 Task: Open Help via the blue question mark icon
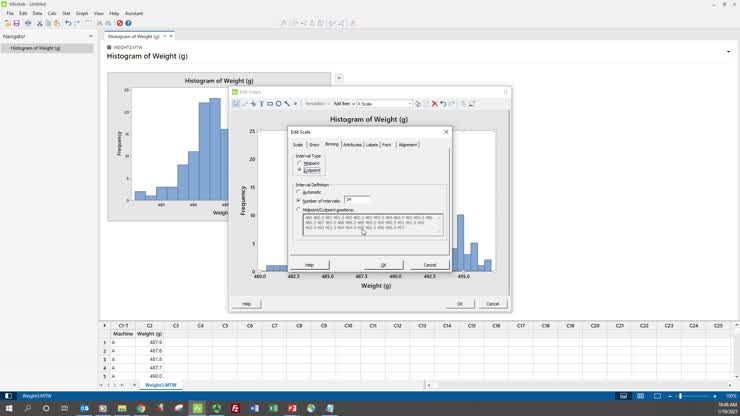point(128,23)
